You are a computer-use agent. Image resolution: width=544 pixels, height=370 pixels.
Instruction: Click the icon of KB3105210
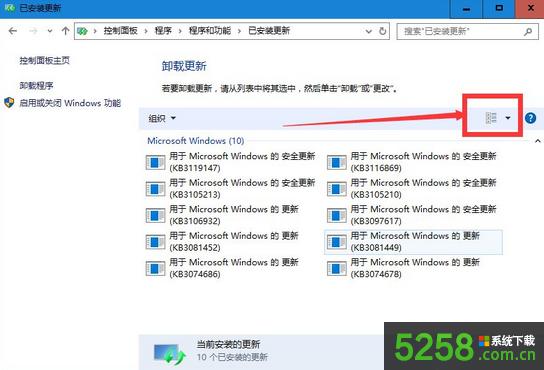pos(337,189)
